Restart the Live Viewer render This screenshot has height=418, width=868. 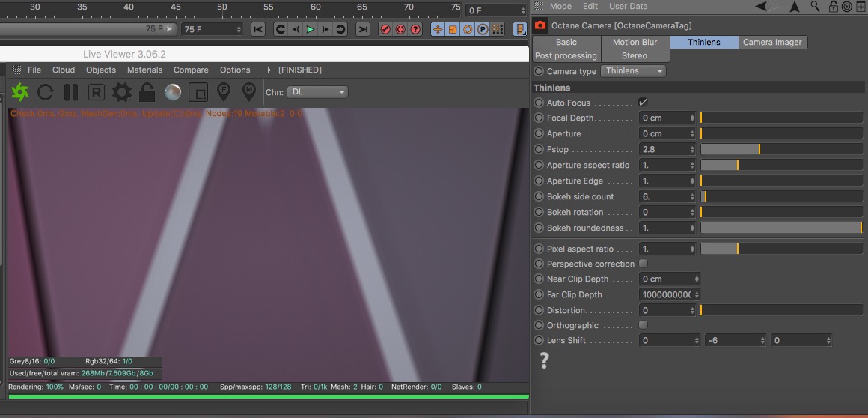coord(46,92)
